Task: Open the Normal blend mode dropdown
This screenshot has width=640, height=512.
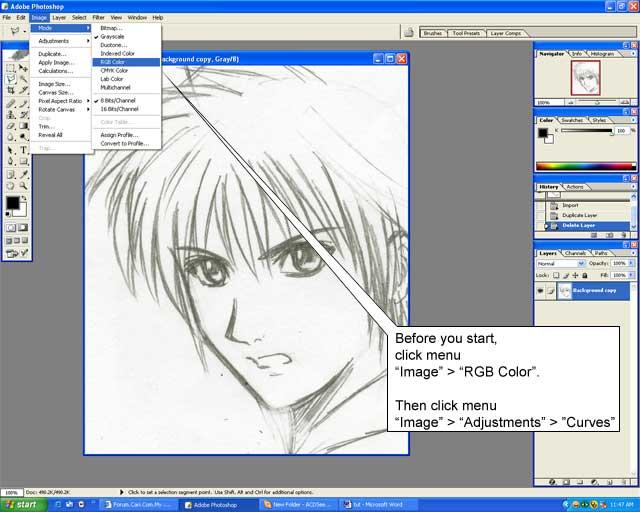Action: [x=560, y=264]
